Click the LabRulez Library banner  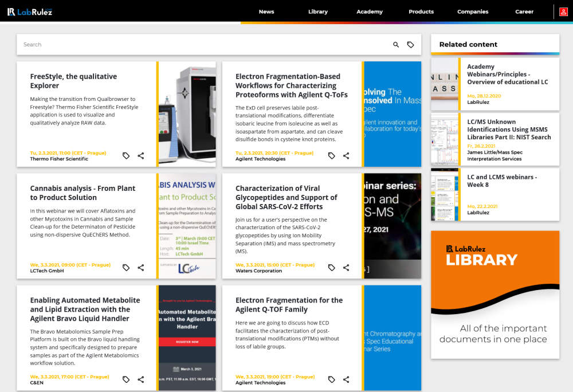pyautogui.click(x=495, y=295)
